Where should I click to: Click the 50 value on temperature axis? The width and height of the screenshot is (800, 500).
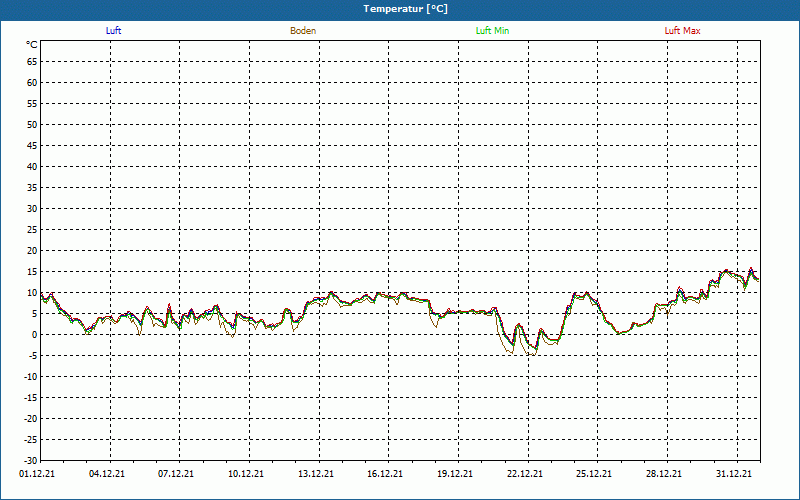[32, 124]
